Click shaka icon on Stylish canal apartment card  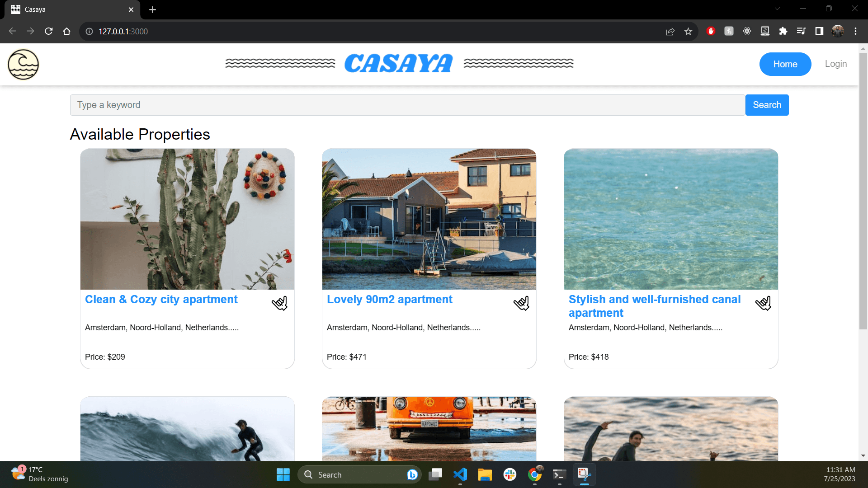pyautogui.click(x=764, y=303)
